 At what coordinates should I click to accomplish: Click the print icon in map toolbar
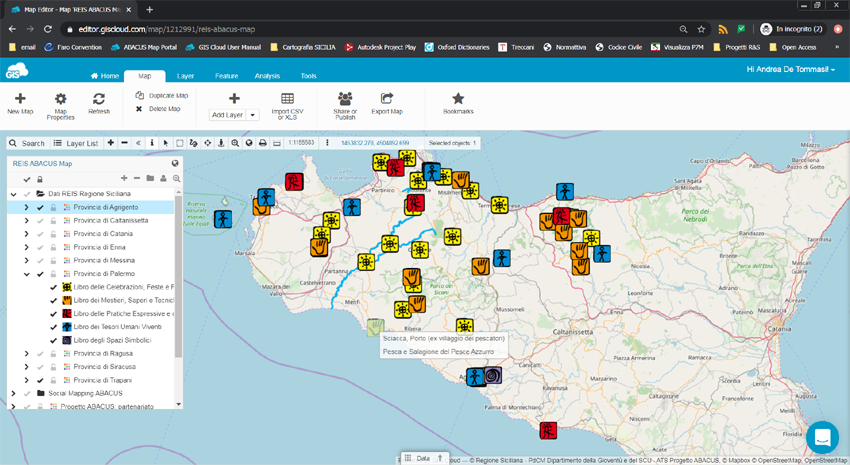[x=263, y=143]
